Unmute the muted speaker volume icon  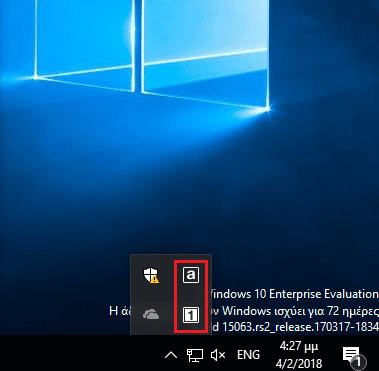218,355
